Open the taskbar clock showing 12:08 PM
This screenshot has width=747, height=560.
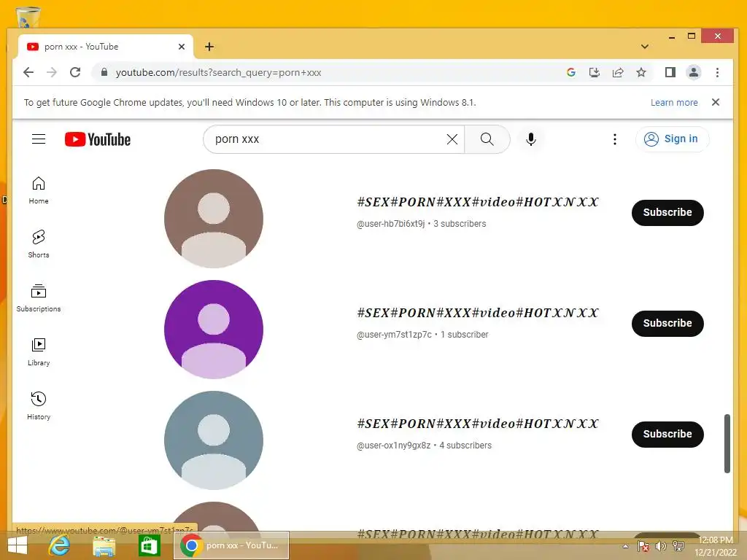coord(716,546)
